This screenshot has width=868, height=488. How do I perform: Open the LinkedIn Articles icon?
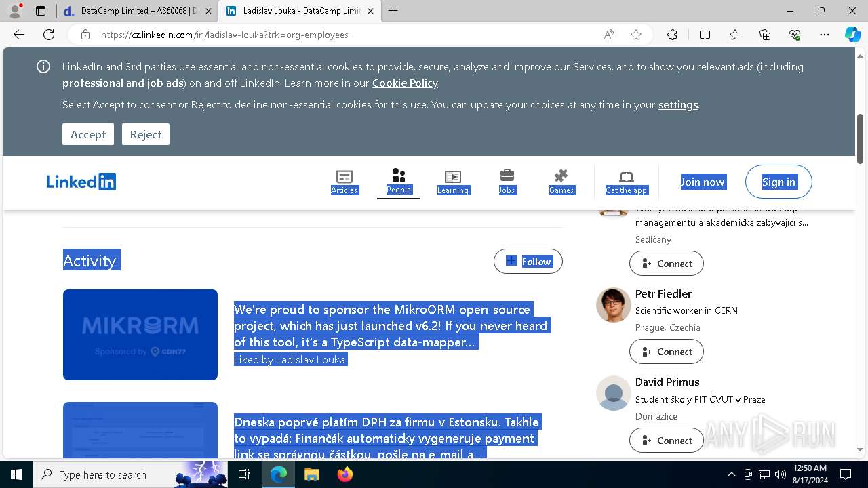[344, 182]
